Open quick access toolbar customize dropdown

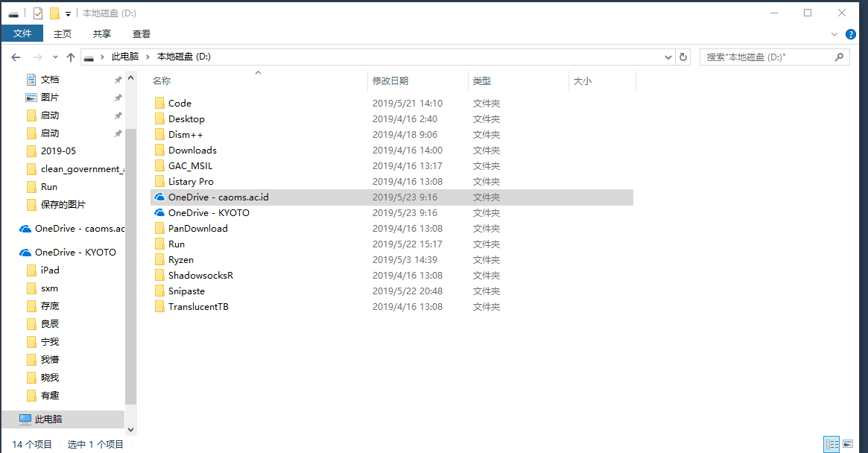point(69,13)
